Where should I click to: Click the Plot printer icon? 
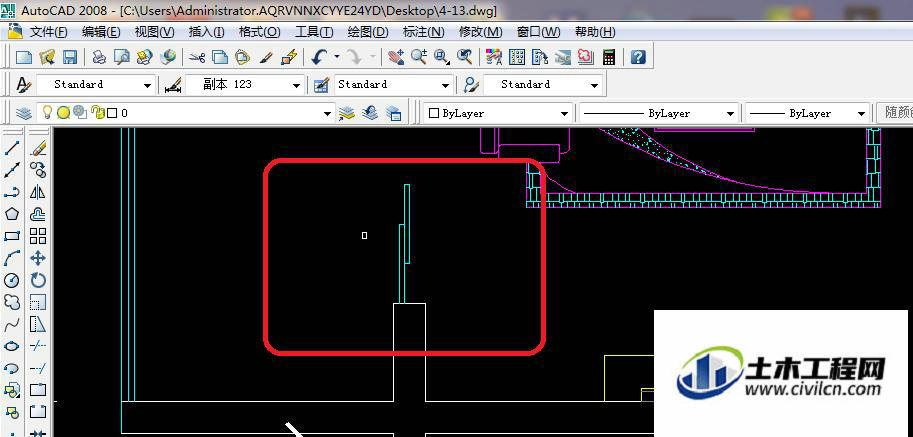tap(100, 57)
